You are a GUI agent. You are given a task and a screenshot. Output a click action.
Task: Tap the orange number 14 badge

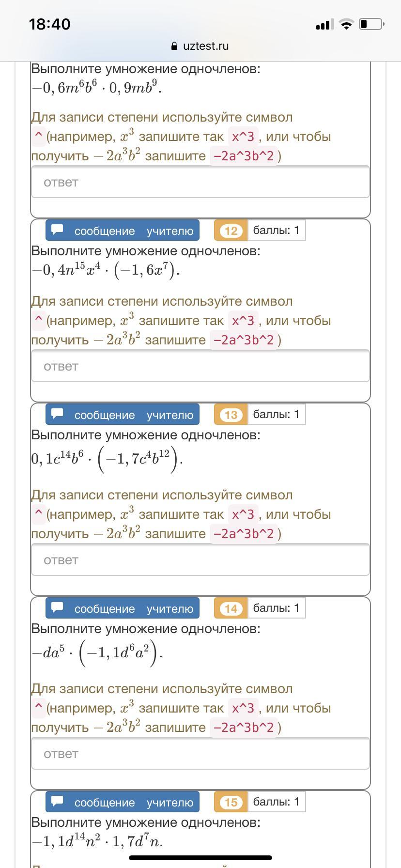231,608
